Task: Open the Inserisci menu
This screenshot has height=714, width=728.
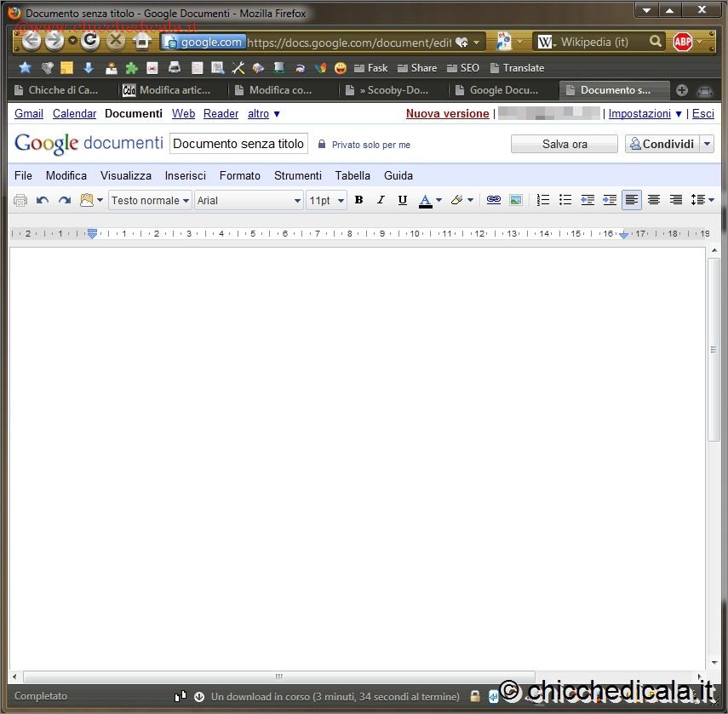Action: pos(185,175)
